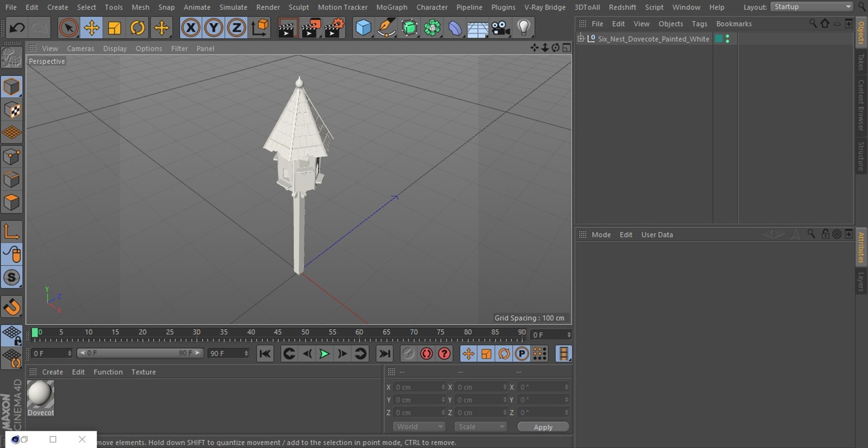Add a Cube primitive object
Screen dimensions: 868x448
tap(363, 28)
